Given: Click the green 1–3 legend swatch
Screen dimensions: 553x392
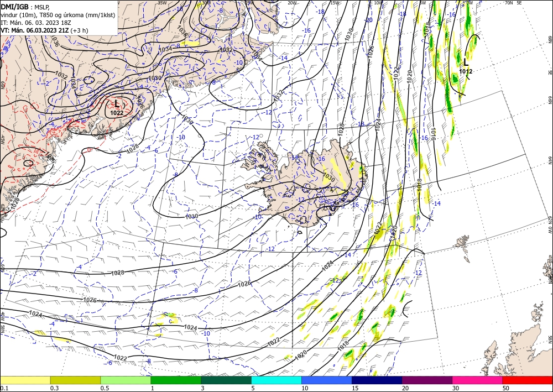Looking at the screenshot, I should pyautogui.click(x=176, y=380).
